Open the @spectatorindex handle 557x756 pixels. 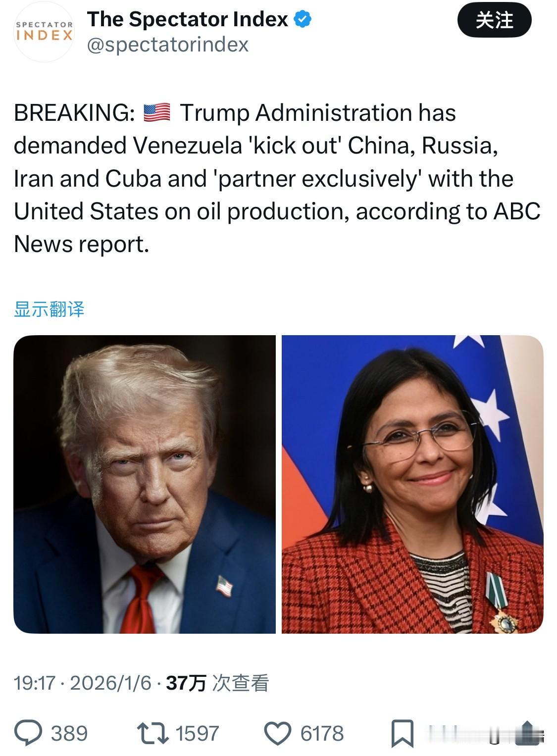pyautogui.click(x=168, y=45)
